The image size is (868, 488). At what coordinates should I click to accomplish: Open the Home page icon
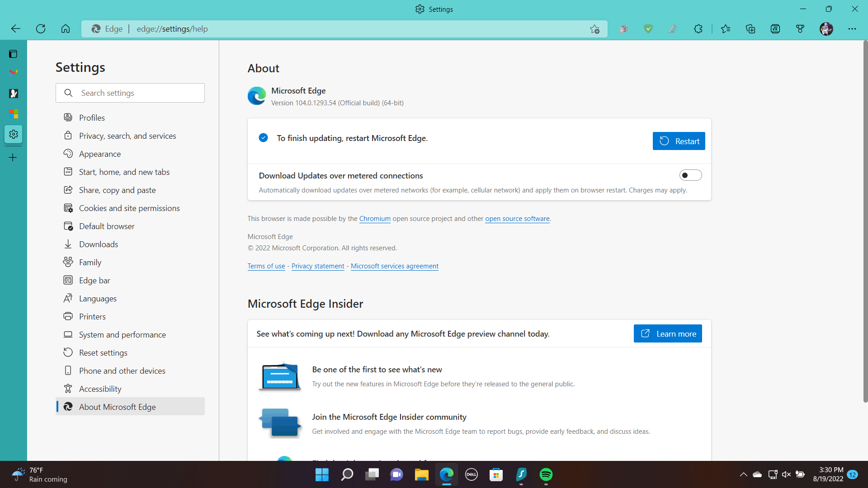pos(66,29)
